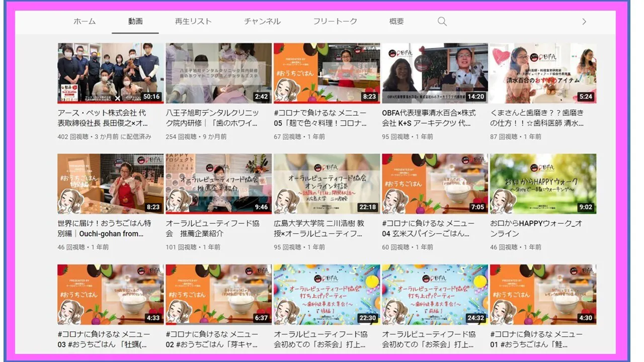
Task: Open title オーラルビューティフード協会 推薦企業紹介
Action: [x=212, y=228]
